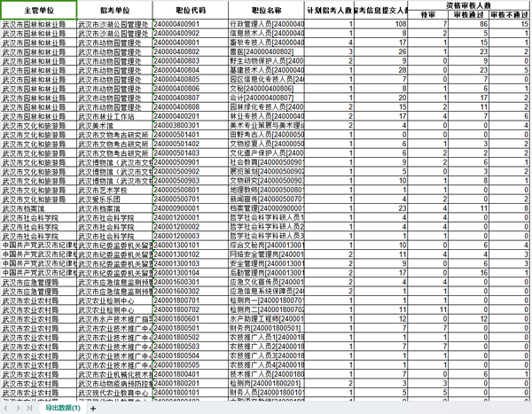Select the 资格审核人数 merged header
This screenshot has width=532, height=414.
coord(468,5)
